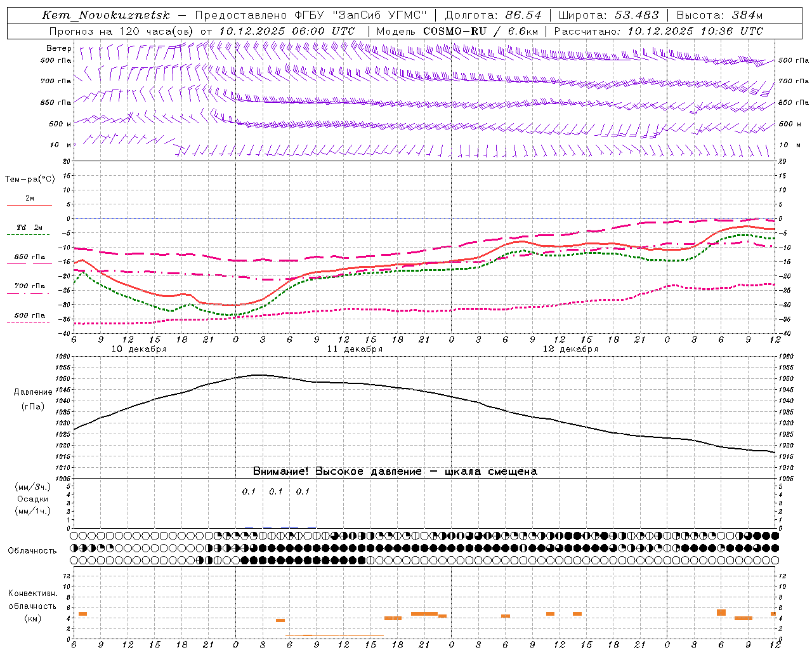Click the 'Высота: 384м' header value
This screenshot has width=812, height=650.
pos(719,15)
